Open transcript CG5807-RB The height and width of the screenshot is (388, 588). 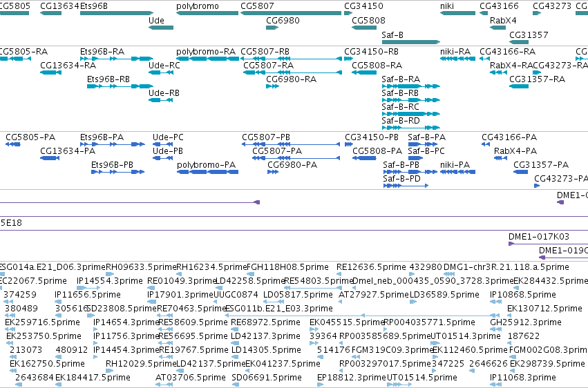(291, 59)
